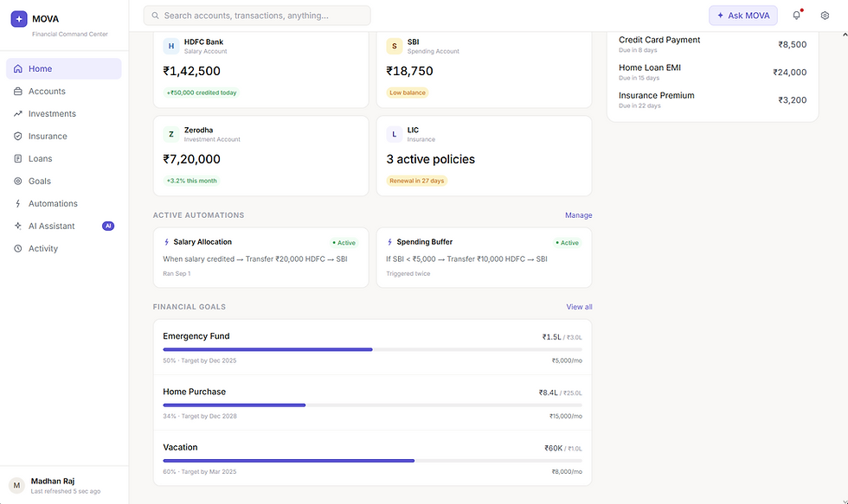848x504 pixels.
Task: Click Emergency Fund progress bar
Action: click(373, 349)
